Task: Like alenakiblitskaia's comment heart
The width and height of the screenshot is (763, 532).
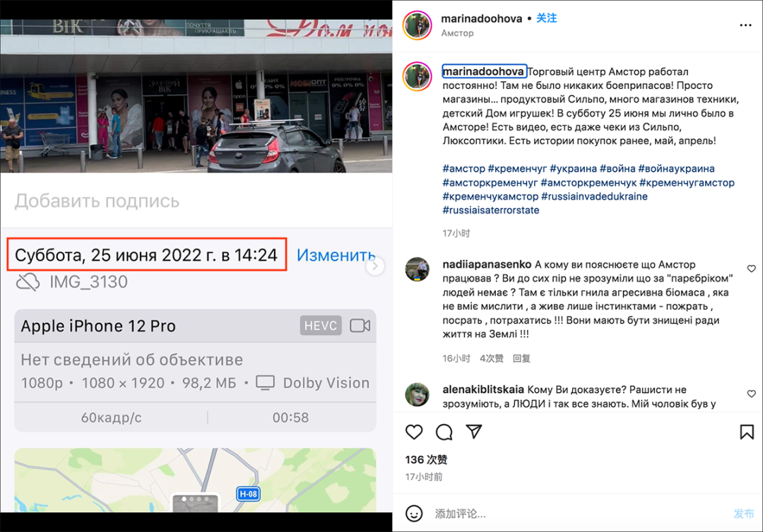Action: (x=751, y=394)
